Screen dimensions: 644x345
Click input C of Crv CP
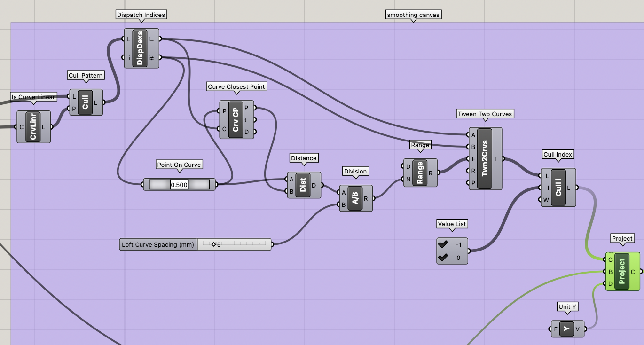click(x=224, y=129)
